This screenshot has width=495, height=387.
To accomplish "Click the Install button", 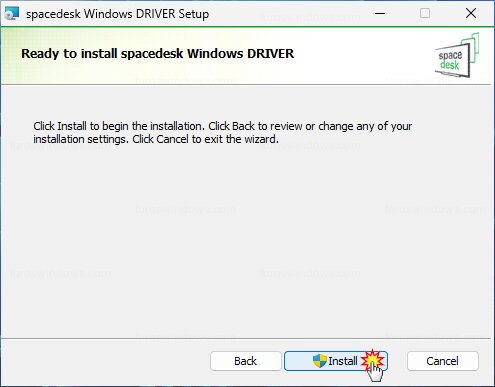I will 336,361.
